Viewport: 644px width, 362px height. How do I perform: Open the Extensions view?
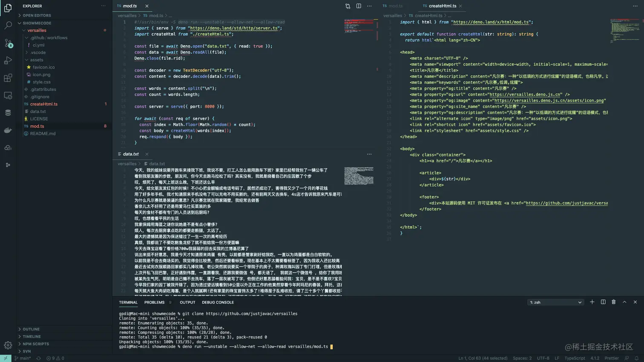click(x=8, y=78)
